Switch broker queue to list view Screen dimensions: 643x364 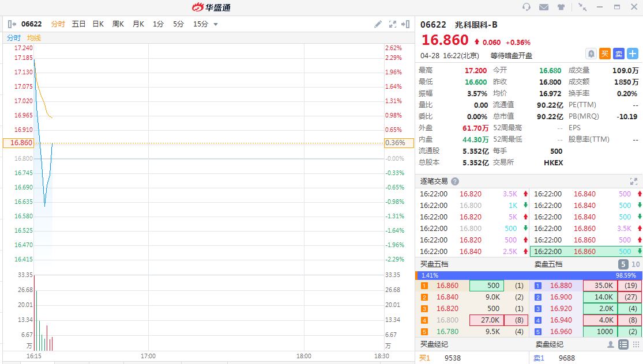pos(623,344)
